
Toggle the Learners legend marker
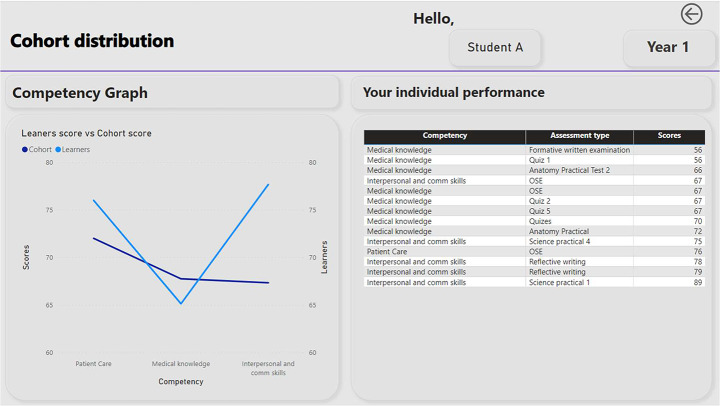click(x=58, y=150)
